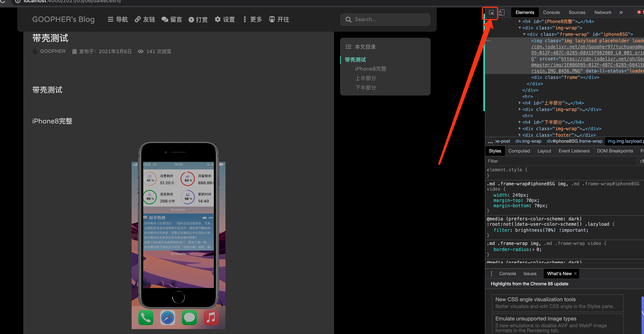Screen dimensions: 644x334
Task: Expand the h4 id="下半部分" node
Action: tap(520, 122)
